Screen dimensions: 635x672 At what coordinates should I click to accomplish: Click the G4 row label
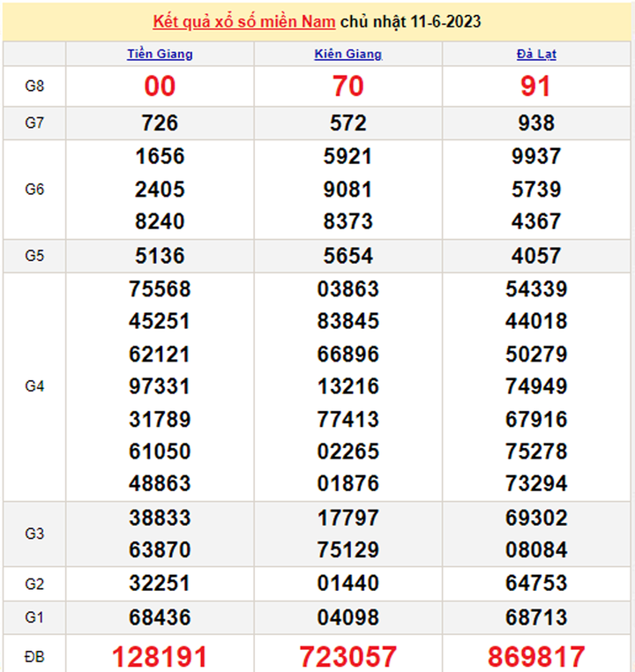click(34, 386)
